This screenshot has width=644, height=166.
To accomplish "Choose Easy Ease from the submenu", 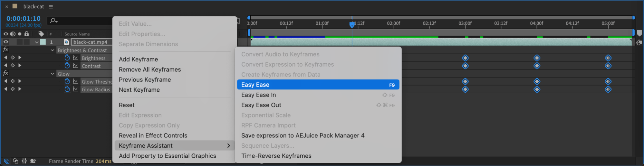I will 318,85.
